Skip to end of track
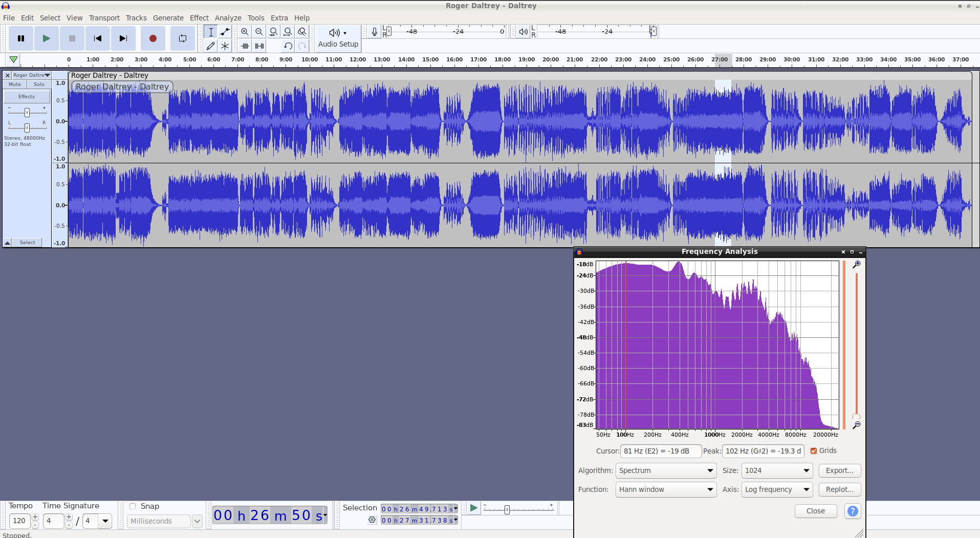This screenshot has width=980, height=538. pos(123,38)
